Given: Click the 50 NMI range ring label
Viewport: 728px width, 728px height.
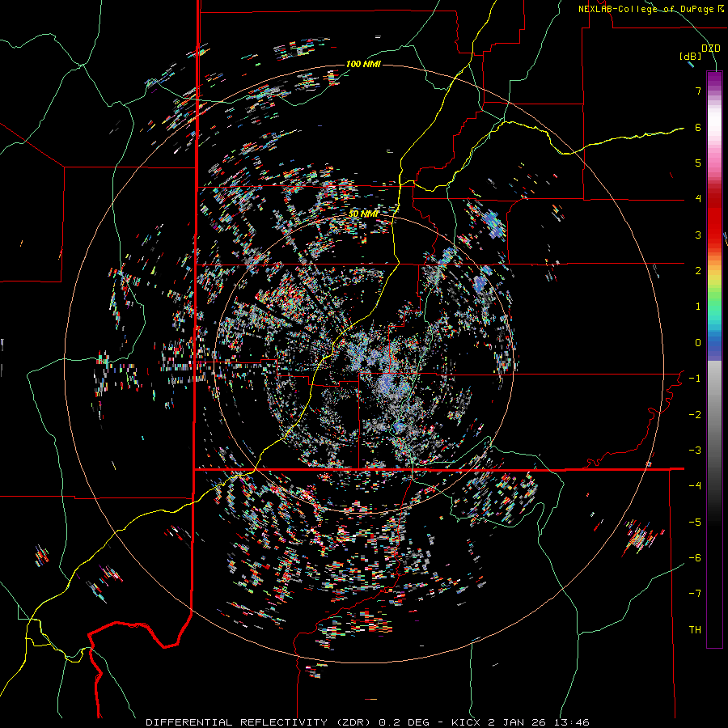Looking at the screenshot, I should (x=363, y=214).
